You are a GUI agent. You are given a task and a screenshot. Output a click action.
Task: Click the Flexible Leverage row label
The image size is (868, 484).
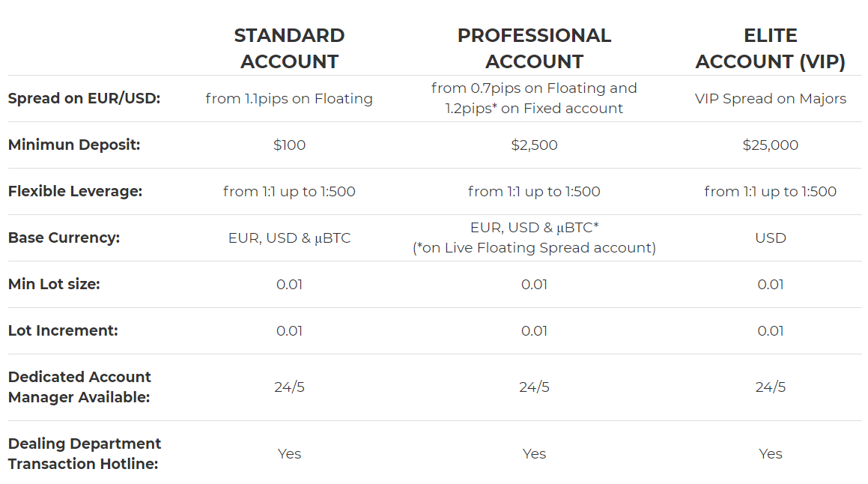click(x=76, y=191)
